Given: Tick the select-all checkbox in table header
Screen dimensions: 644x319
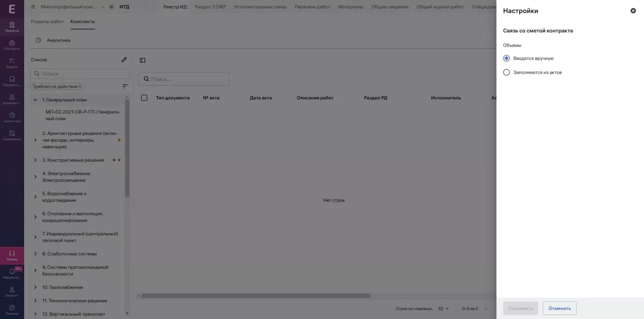Looking at the screenshot, I should pos(144,98).
